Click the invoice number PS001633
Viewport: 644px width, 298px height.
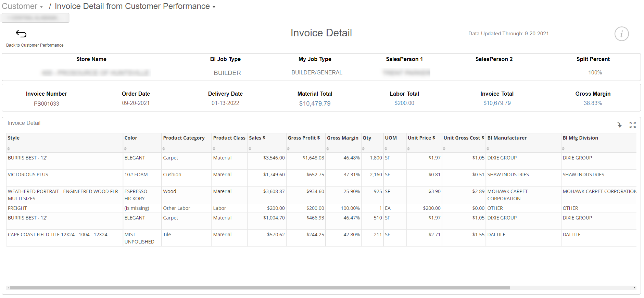(47, 104)
